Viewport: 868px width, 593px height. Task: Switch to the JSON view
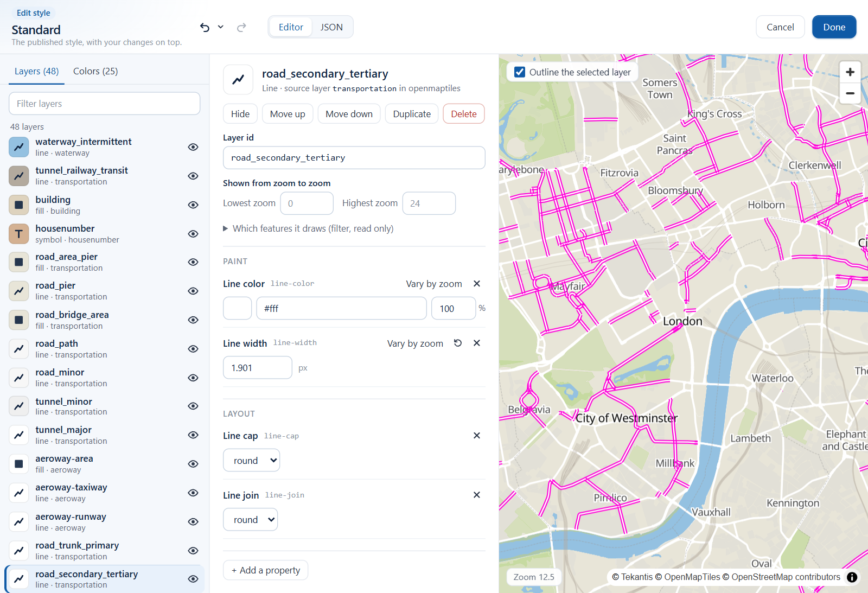coord(331,27)
